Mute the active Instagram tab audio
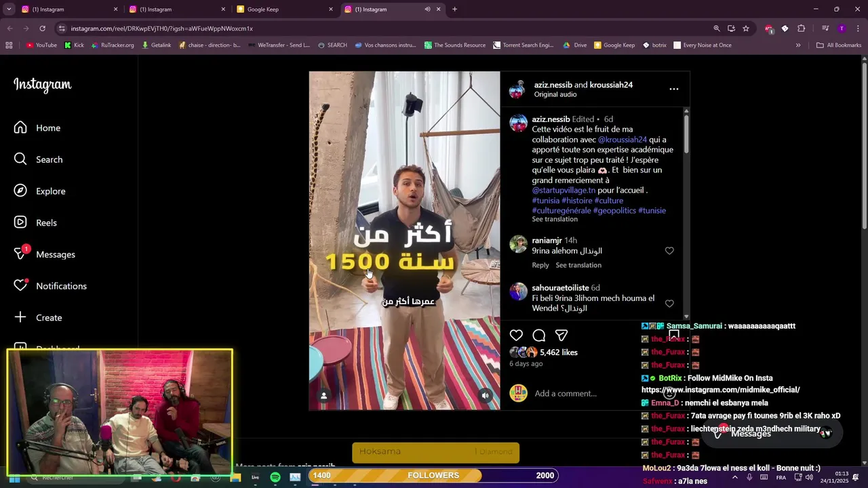Image resolution: width=868 pixels, height=488 pixels. (427, 9)
